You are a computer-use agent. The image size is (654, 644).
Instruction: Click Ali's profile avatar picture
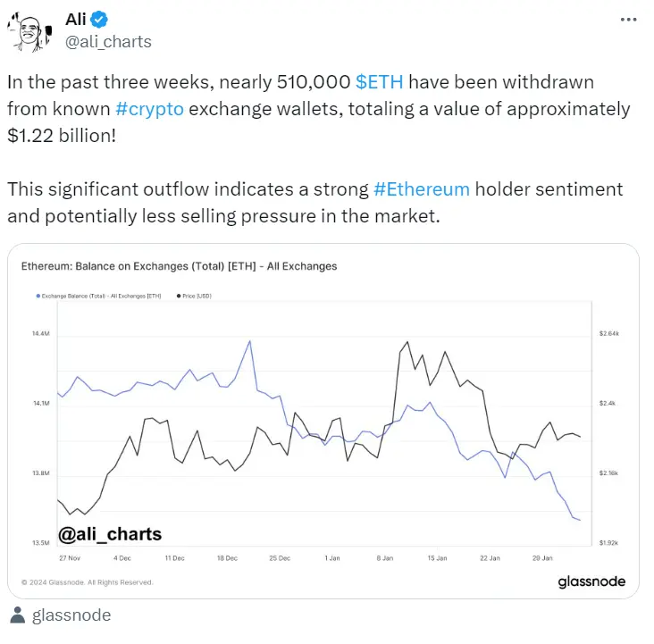(29, 32)
